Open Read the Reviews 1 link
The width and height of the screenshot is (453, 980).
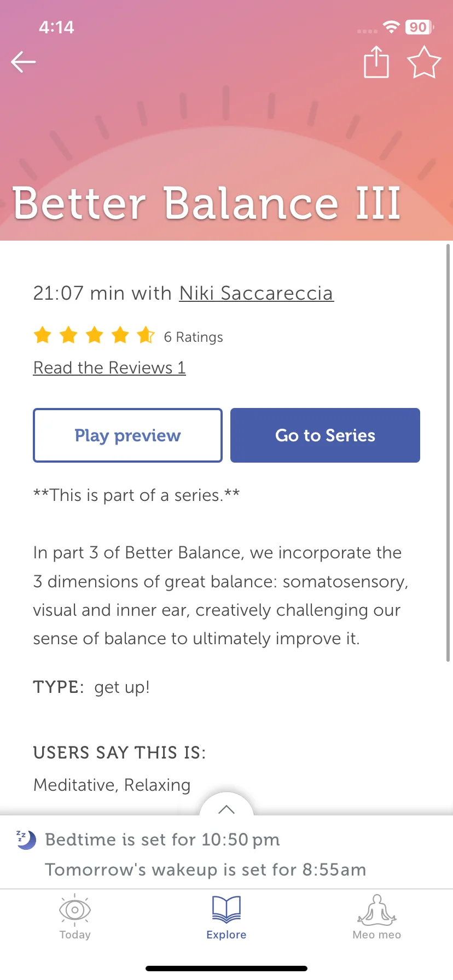pos(109,367)
